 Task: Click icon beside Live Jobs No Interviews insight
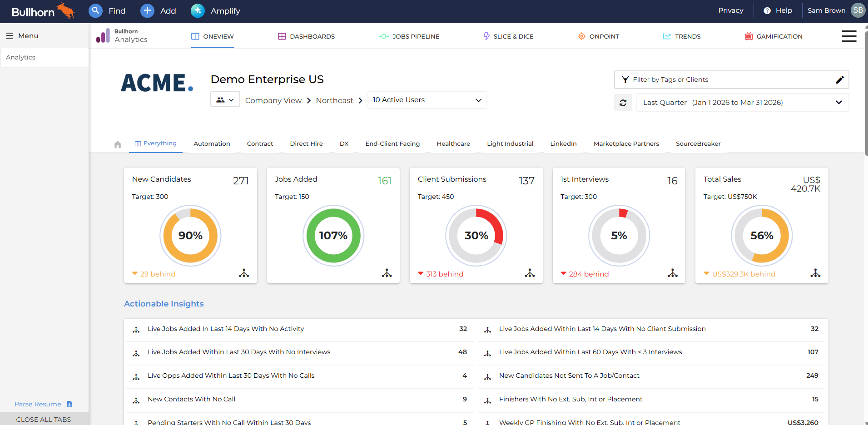click(136, 353)
